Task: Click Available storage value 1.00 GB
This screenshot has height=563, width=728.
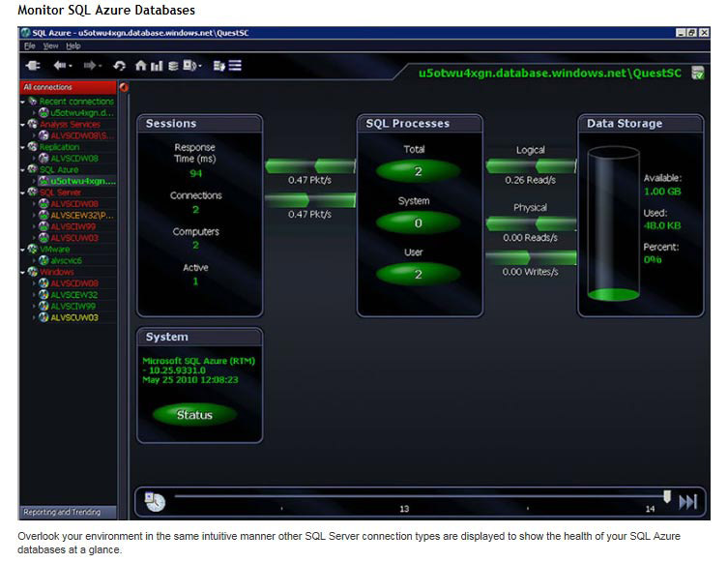Action: (662, 191)
